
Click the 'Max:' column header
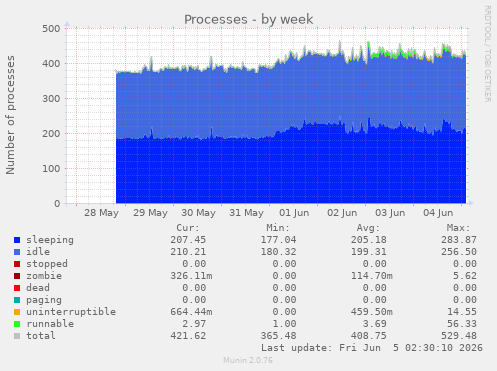(459, 228)
